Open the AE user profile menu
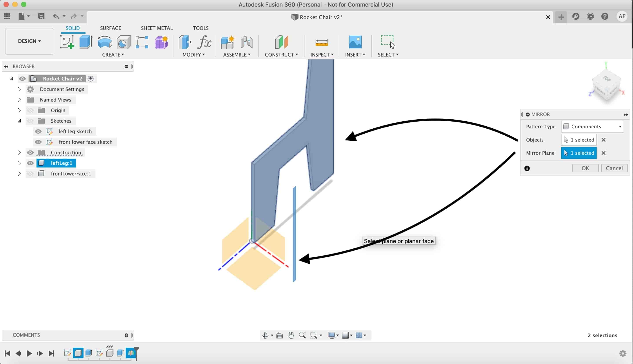633x364 pixels. click(x=622, y=16)
